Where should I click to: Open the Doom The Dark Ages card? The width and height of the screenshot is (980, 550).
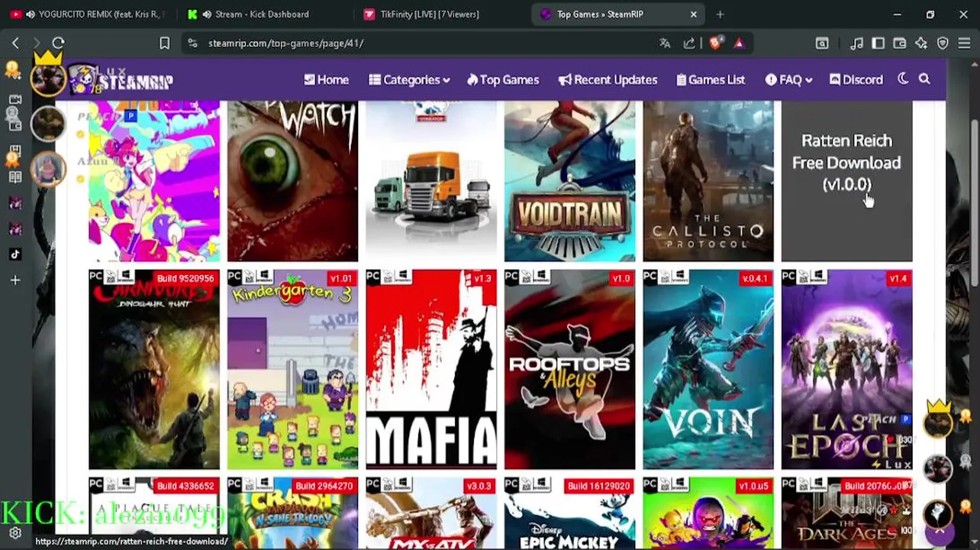846,513
